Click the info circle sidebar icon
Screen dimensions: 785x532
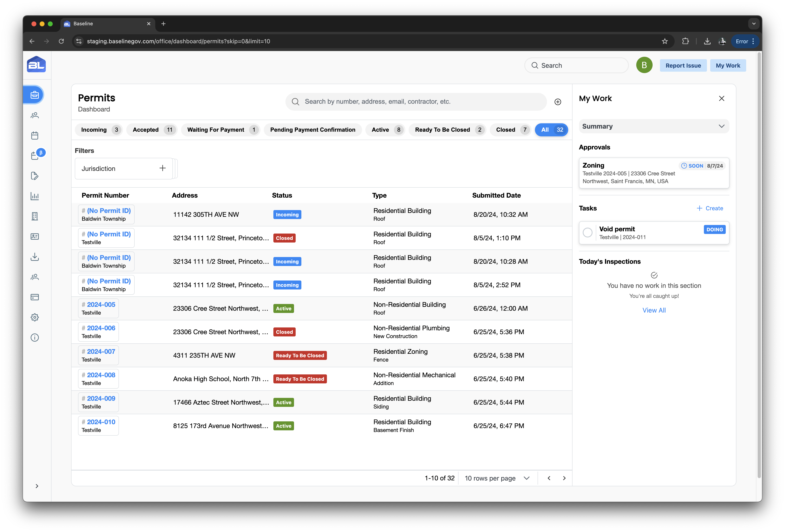35,338
